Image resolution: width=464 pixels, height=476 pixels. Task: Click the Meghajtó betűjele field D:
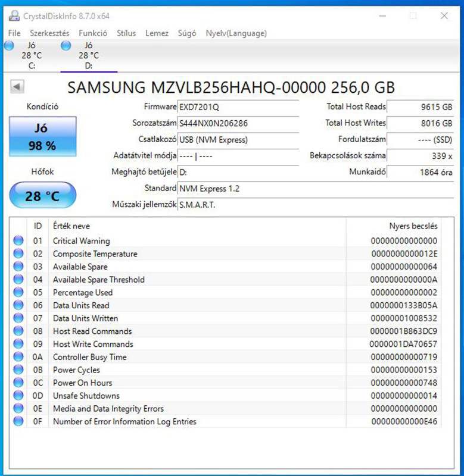pyautogui.click(x=238, y=173)
